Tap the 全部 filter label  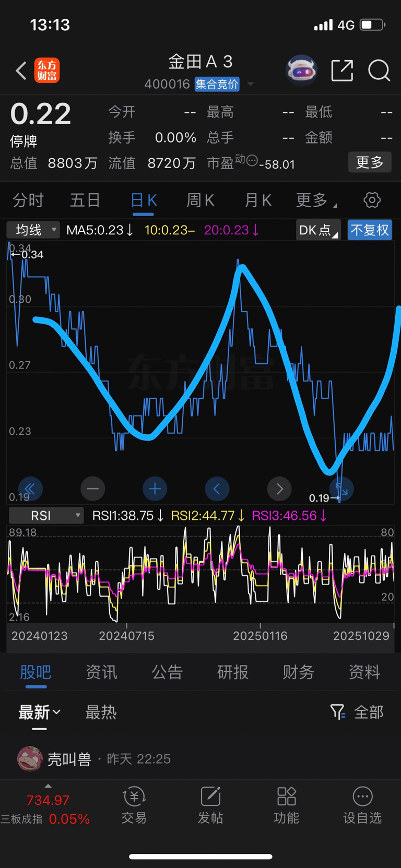coord(369,712)
